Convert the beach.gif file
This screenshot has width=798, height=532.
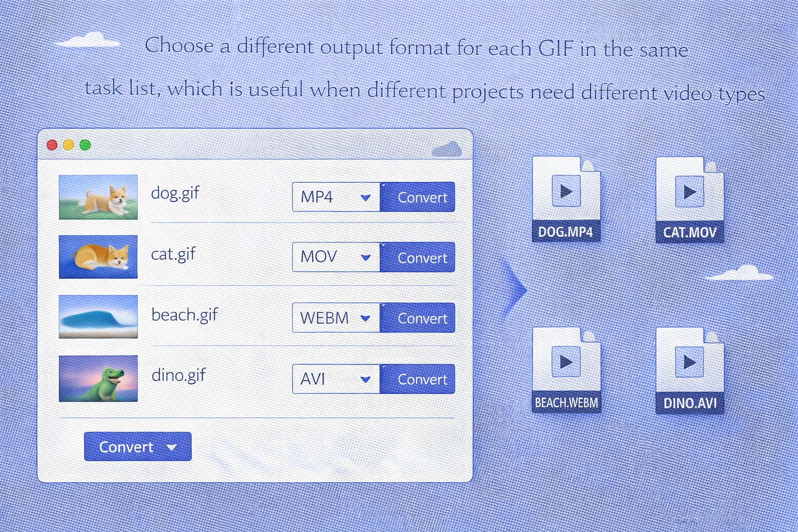pos(418,318)
